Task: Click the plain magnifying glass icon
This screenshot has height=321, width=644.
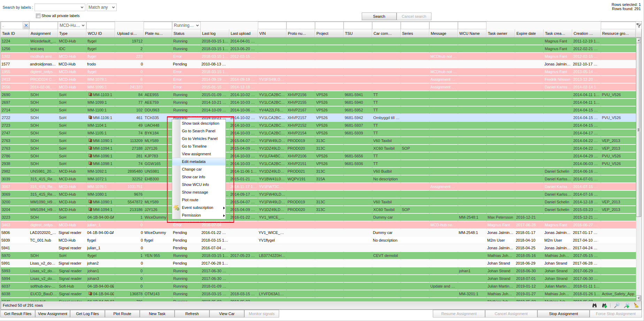Action: click(x=616, y=305)
